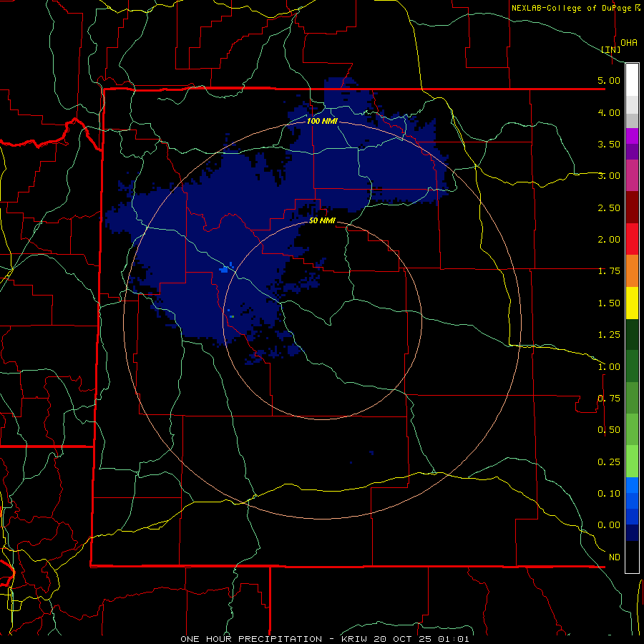Click the dark green legend swatch
Screen dimensions: 644x644
point(632,334)
